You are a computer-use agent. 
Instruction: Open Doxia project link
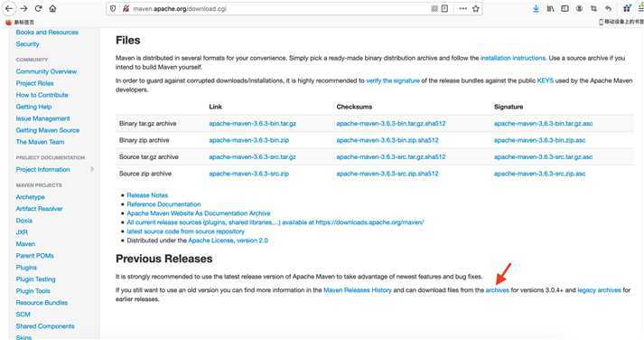(x=24, y=221)
